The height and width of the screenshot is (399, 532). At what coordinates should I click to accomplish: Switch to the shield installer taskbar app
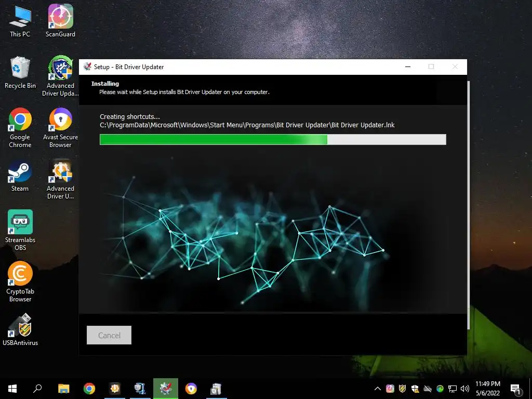coord(140,389)
